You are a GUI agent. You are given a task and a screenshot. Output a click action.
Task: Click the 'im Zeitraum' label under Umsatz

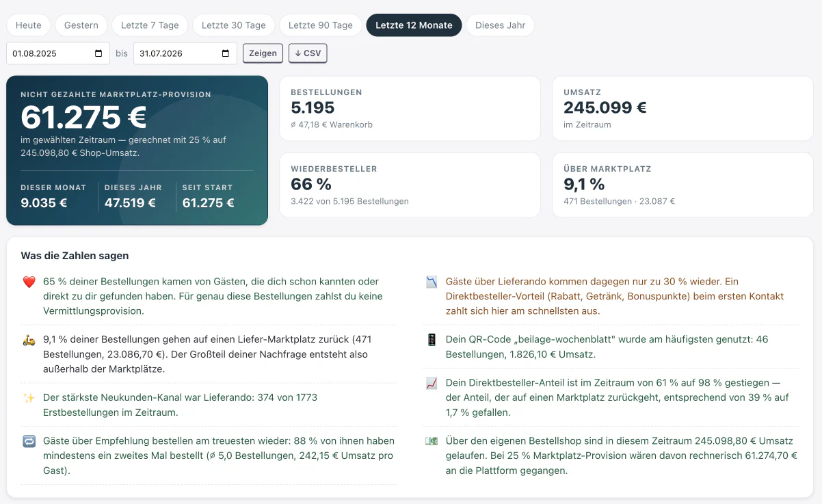tap(587, 124)
